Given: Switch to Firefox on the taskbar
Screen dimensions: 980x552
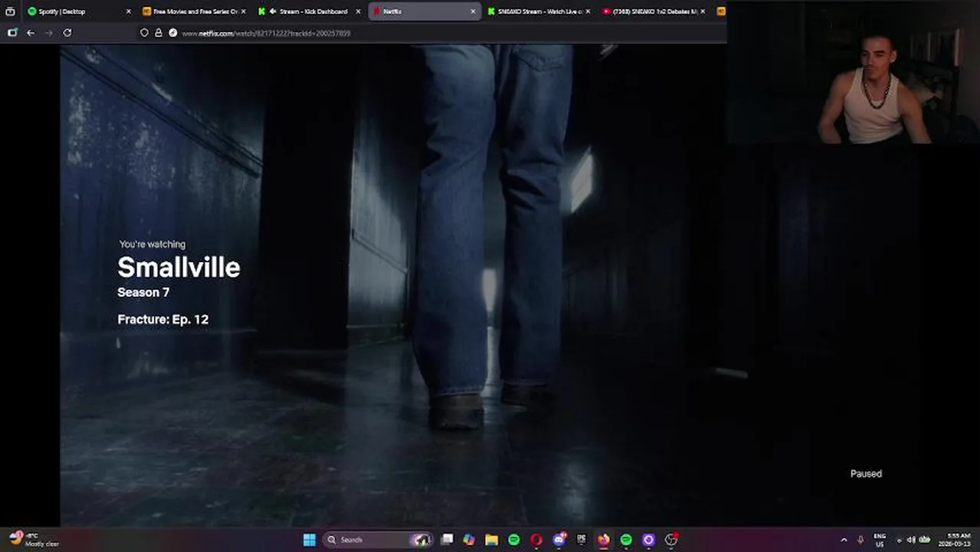Looking at the screenshot, I should click(603, 540).
